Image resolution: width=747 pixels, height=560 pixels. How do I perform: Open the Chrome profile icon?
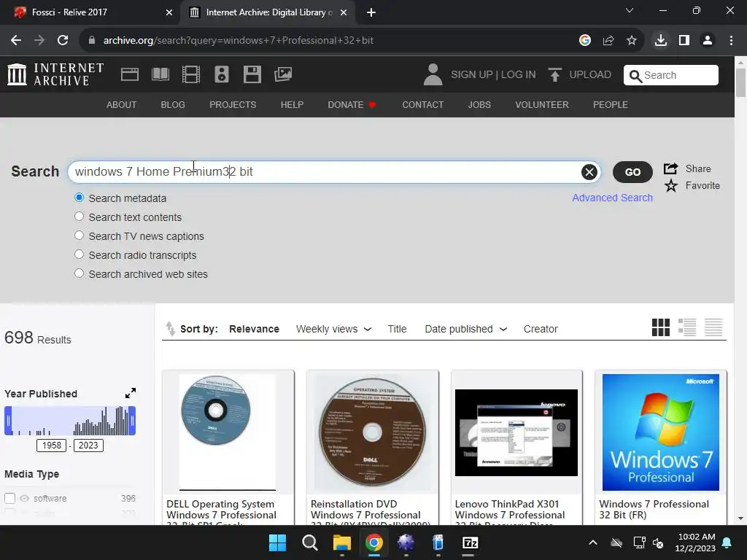(708, 41)
